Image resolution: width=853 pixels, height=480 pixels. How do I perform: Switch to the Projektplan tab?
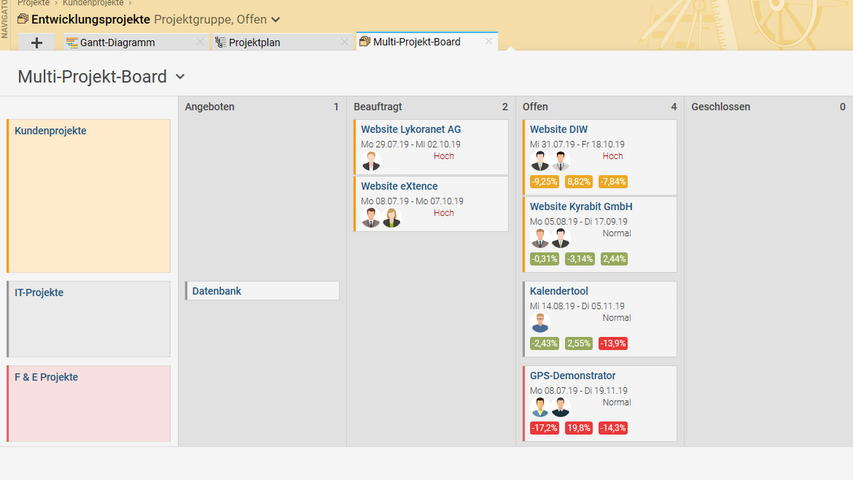[281, 42]
